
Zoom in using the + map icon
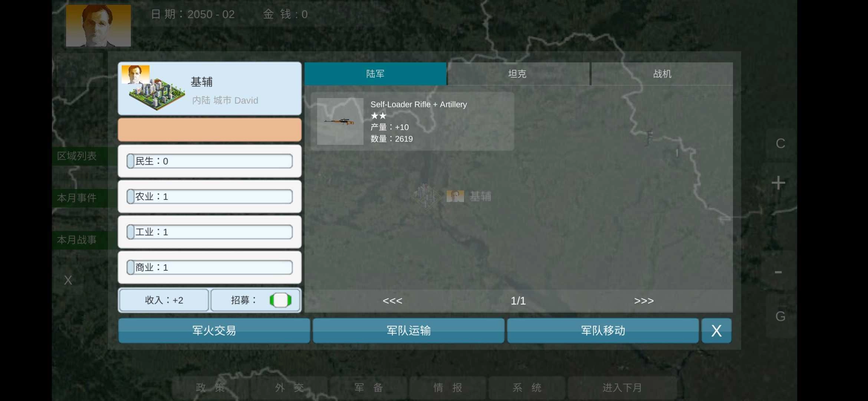779,182
